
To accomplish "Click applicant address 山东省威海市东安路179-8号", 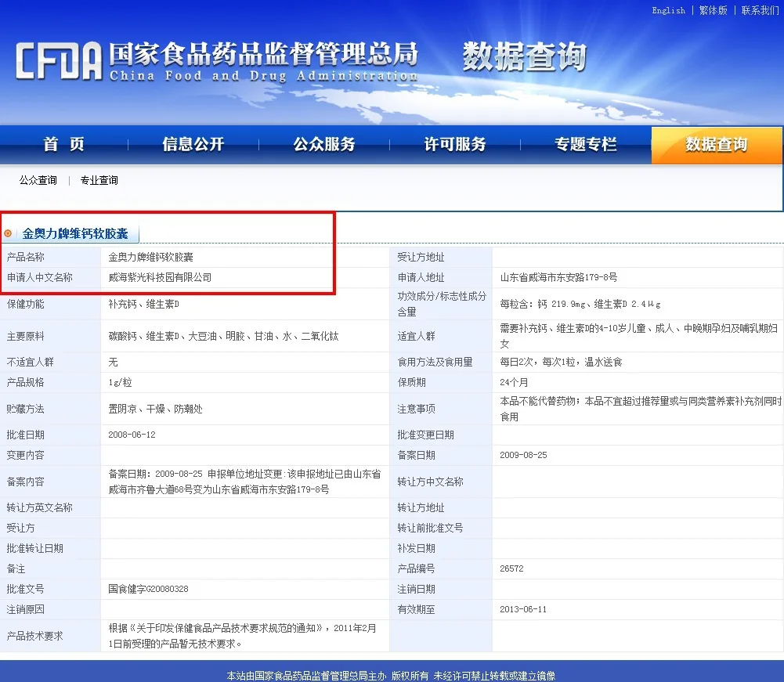I will point(558,277).
